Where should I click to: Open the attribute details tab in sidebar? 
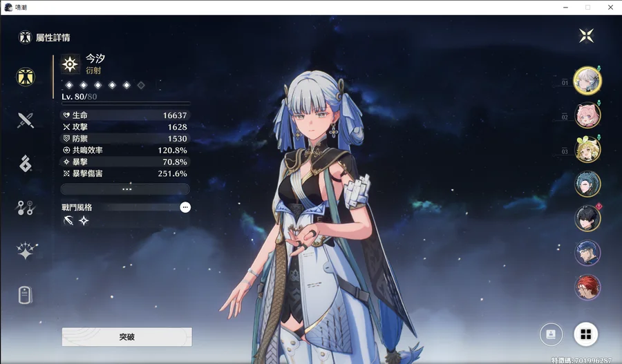click(26, 77)
